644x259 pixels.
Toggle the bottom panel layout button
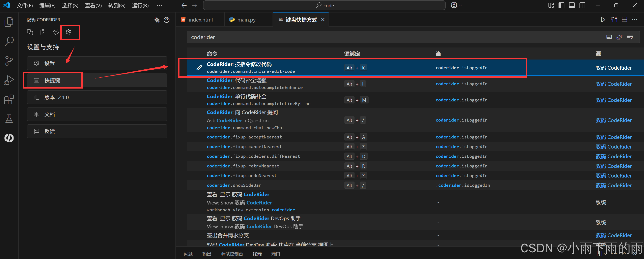pos(572,5)
